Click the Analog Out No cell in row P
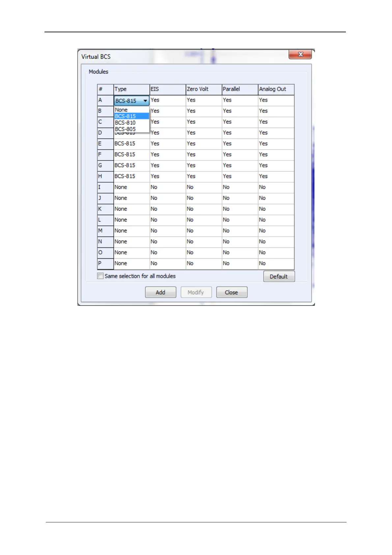The width and height of the screenshot is (392, 555). click(x=276, y=263)
